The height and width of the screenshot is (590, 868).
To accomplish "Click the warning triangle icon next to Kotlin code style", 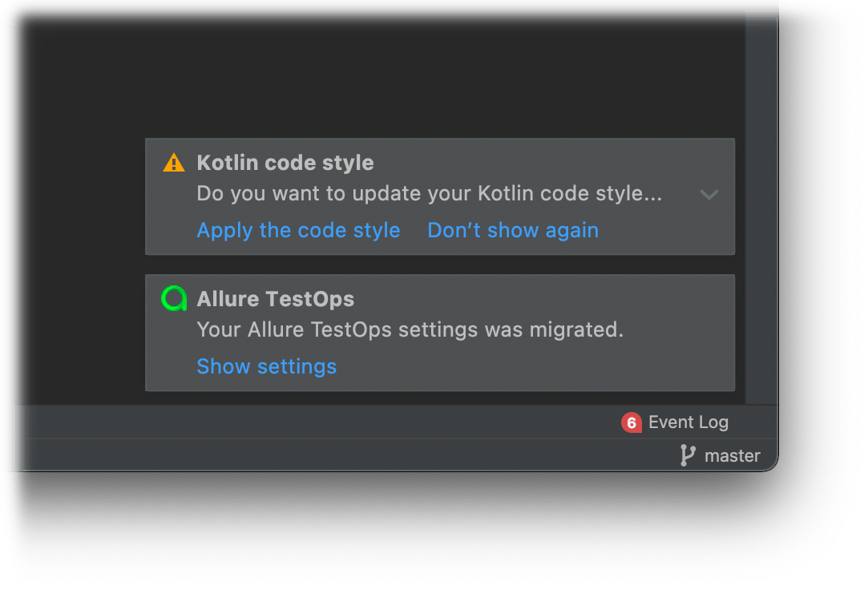I will pos(173,162).
